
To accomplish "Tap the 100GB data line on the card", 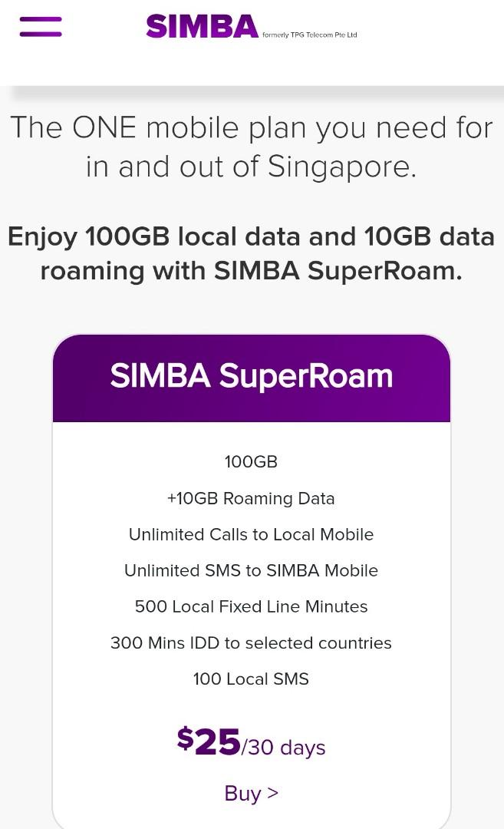I will click(x=251, y=461).
